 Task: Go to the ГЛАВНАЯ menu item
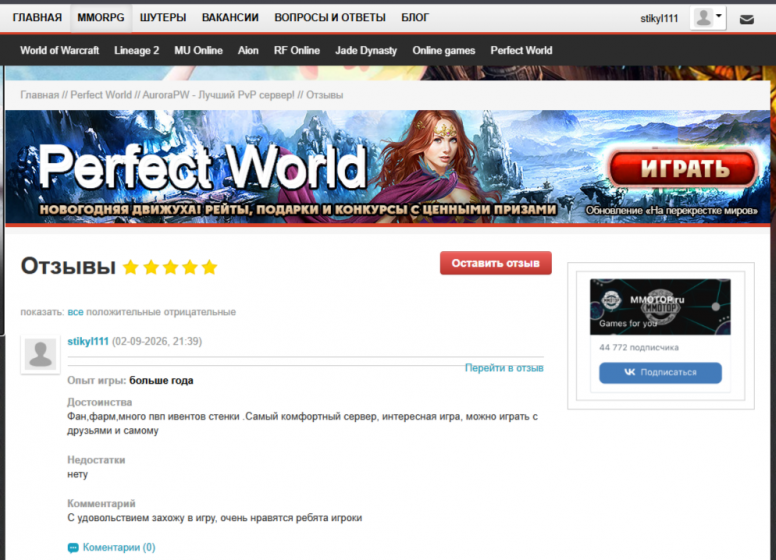pyautogui.click(x=37, y=18)
